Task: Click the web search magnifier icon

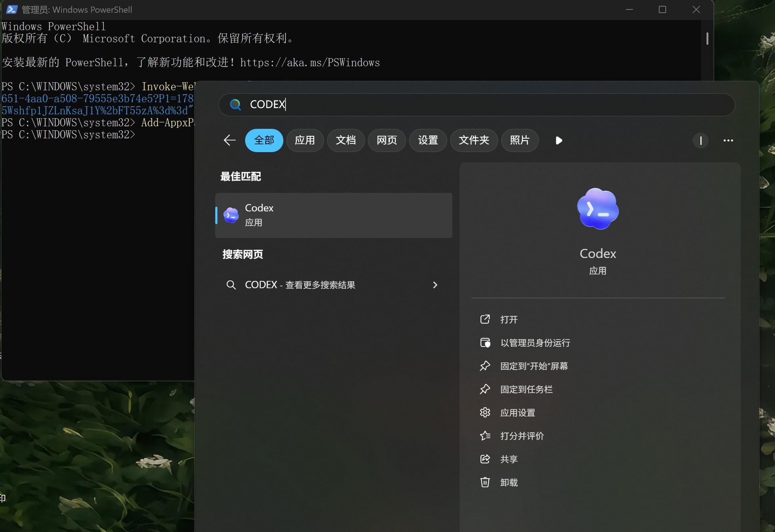Action: click(231, 285)
